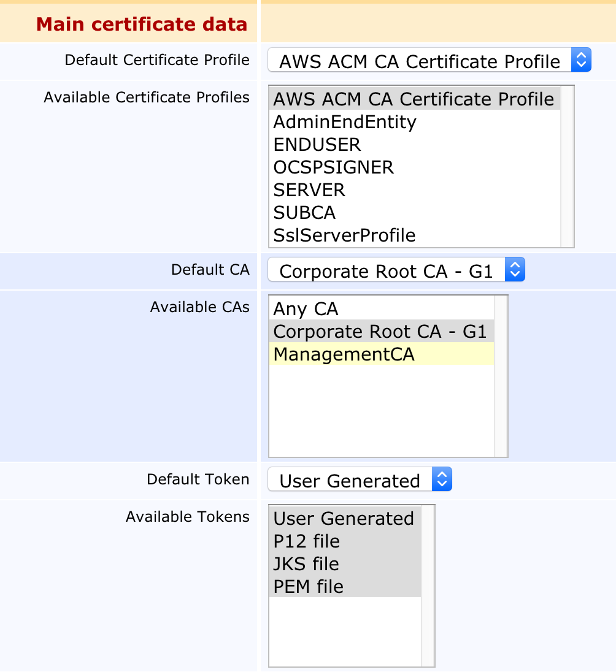Click the Available CAs list scrollbar
This screenshot has height=672, width=616.
click(501, 376)
